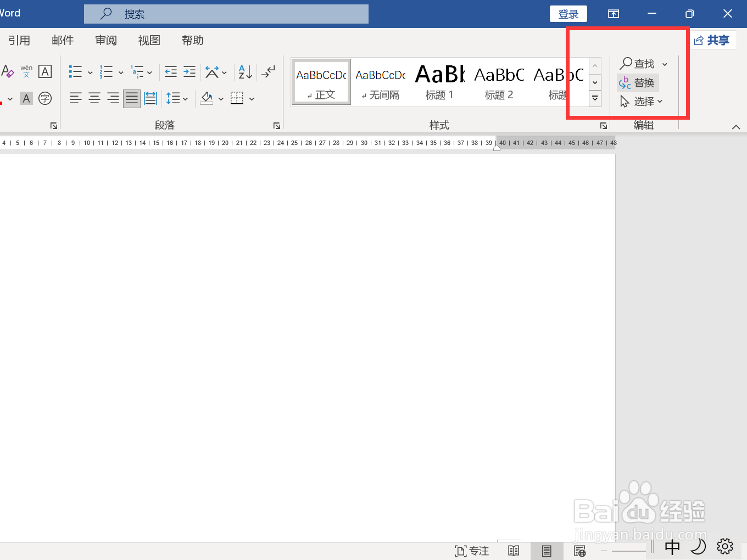Open the 审阅 (Review) tab

pos(106,40)
